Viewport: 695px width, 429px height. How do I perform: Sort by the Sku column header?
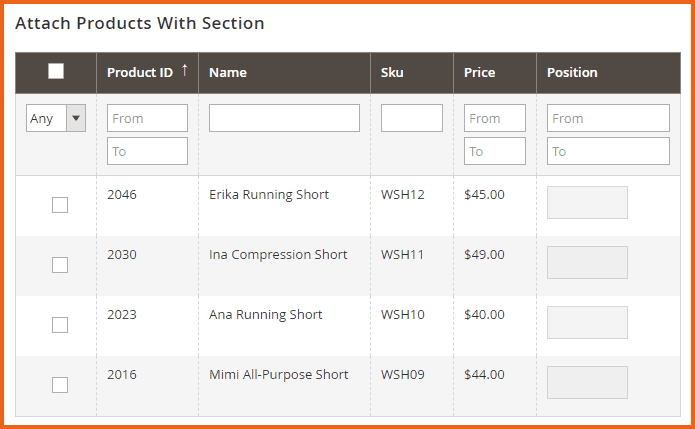click(392, 72)
